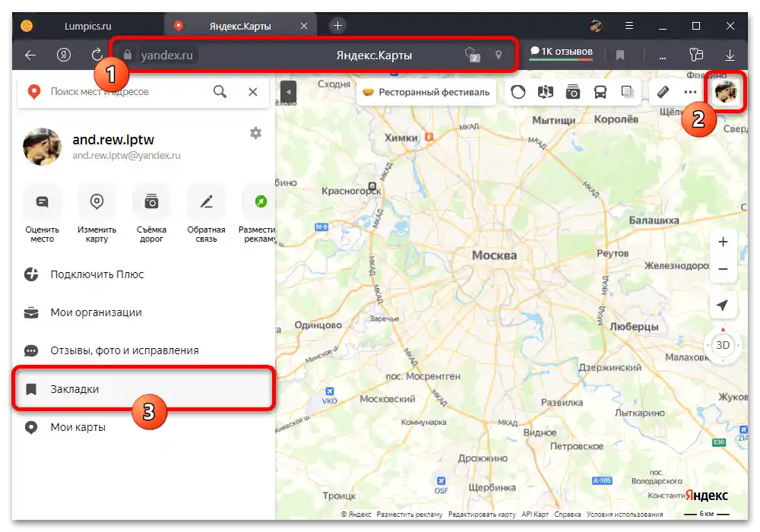Open the API Карт footer link
760x532 pixels.
pos(535,514)
